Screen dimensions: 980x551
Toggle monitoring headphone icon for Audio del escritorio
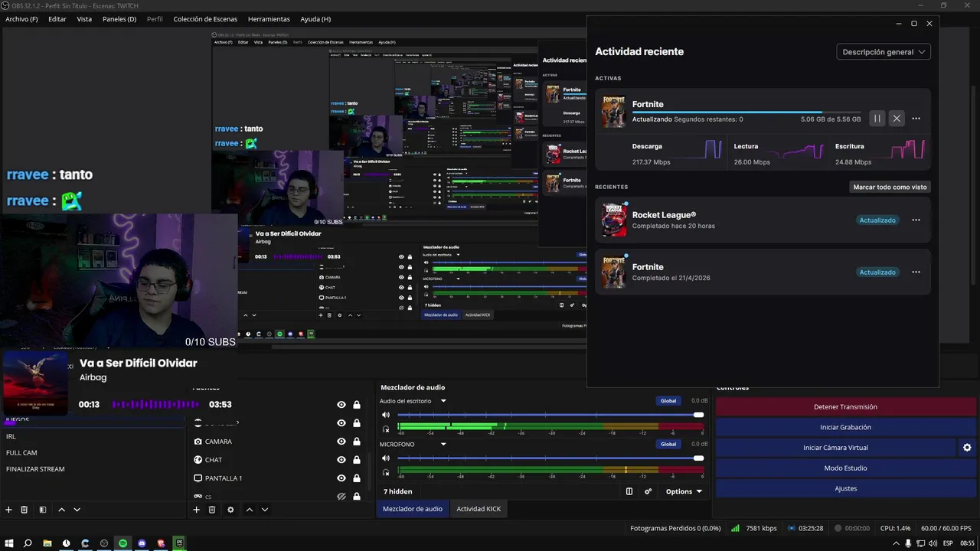point(386,429)
